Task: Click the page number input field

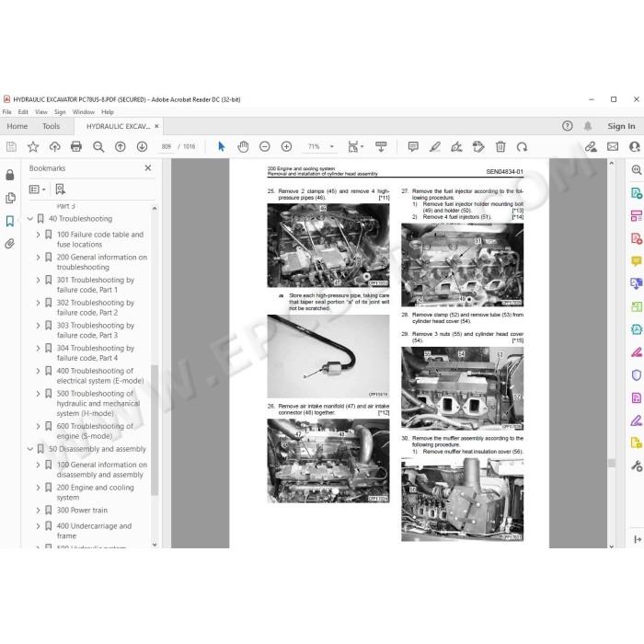Action: (x=166, y=146)
